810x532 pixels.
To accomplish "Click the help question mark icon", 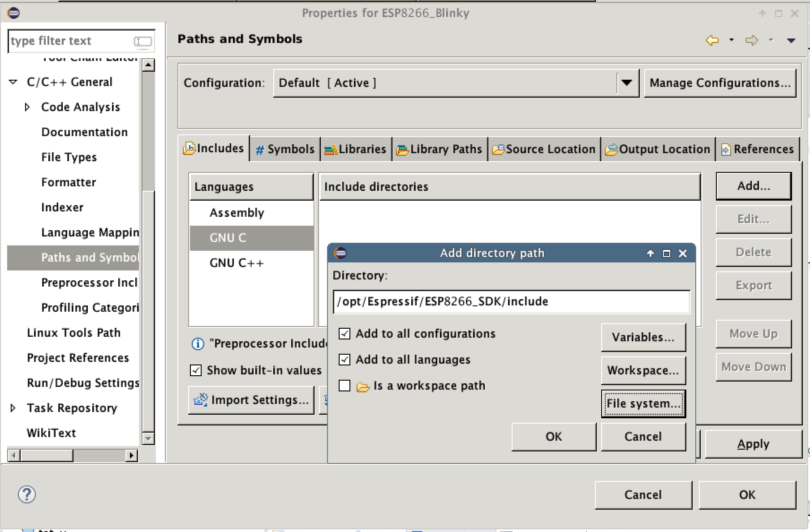I will tap(26, 494).
